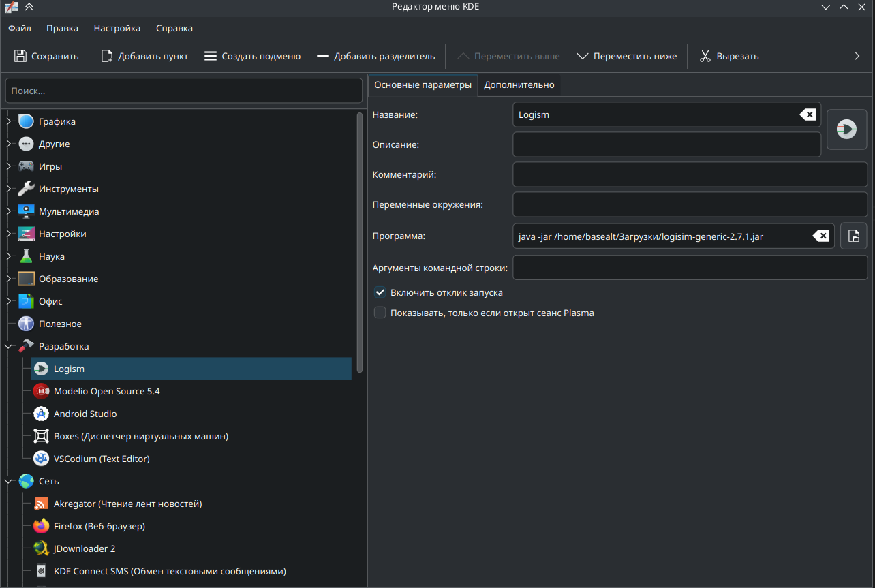Click the Образование blackboard icon
875x588 pixels.
pos(26,279)
